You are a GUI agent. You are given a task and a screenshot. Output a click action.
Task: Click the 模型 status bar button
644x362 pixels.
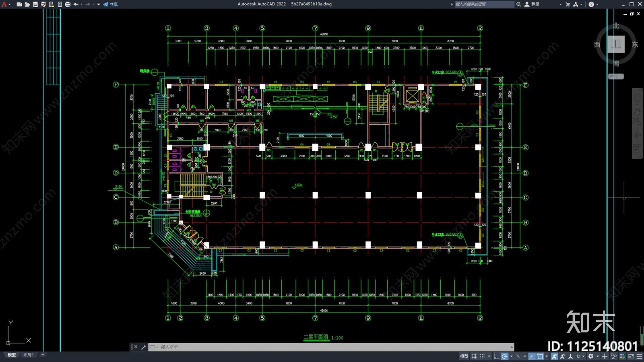pyautogui.click(x=464, y=356)
